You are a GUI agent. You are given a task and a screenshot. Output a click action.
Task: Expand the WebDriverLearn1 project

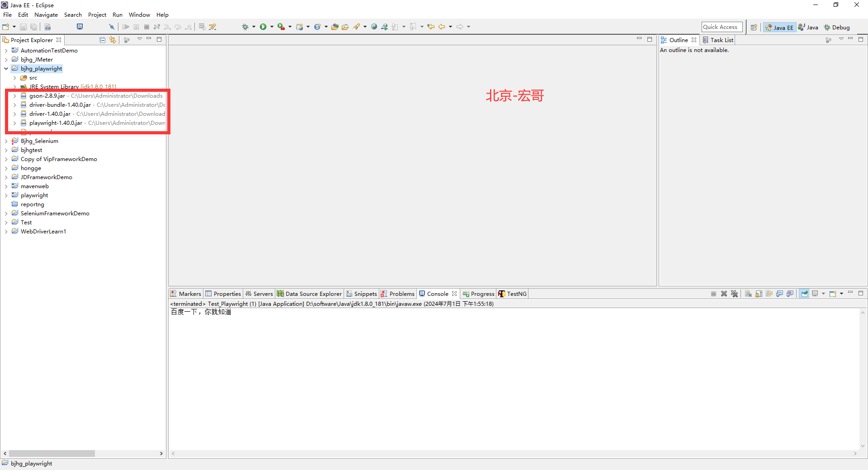[6, 232]
